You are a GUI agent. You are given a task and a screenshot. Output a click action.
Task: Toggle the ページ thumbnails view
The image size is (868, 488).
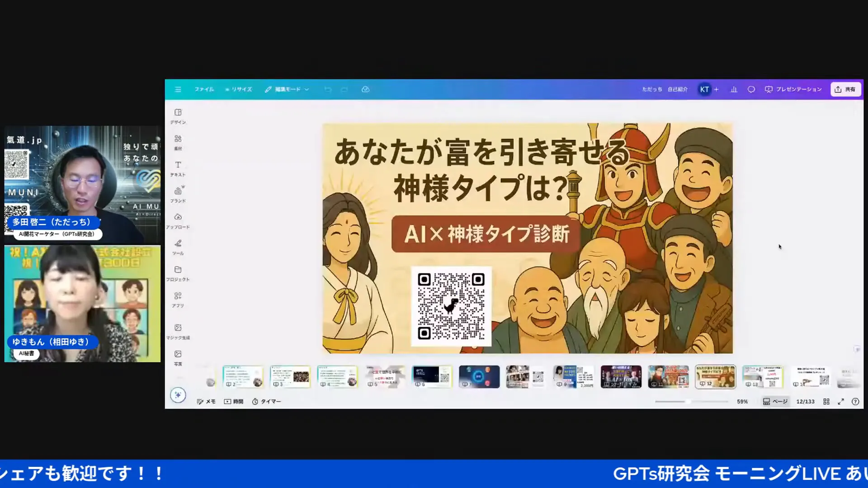point(775,401)
